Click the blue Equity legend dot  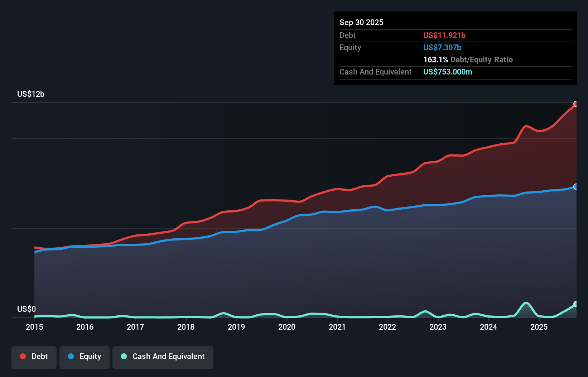coord(71,356)
